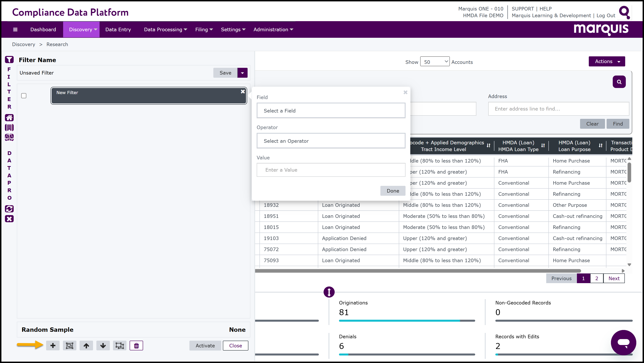
Task: Click the plus icon to add filter
Action: pyautogui.click(x=53, y=346)
